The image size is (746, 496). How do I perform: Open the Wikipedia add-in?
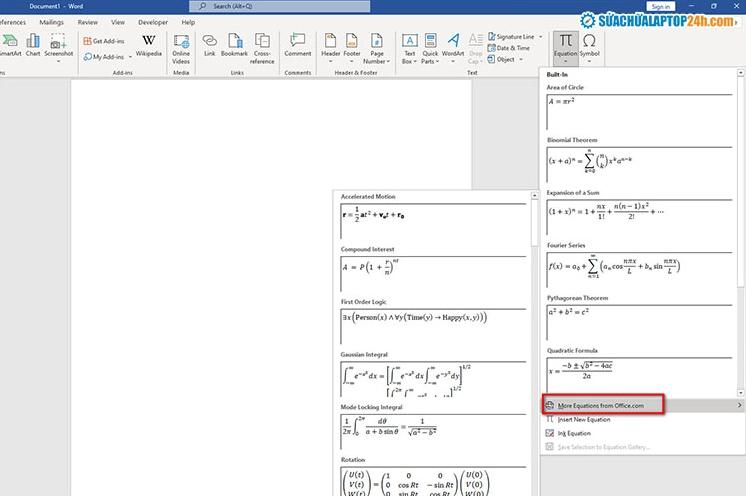pyautogui.click(x=148, y=45)
